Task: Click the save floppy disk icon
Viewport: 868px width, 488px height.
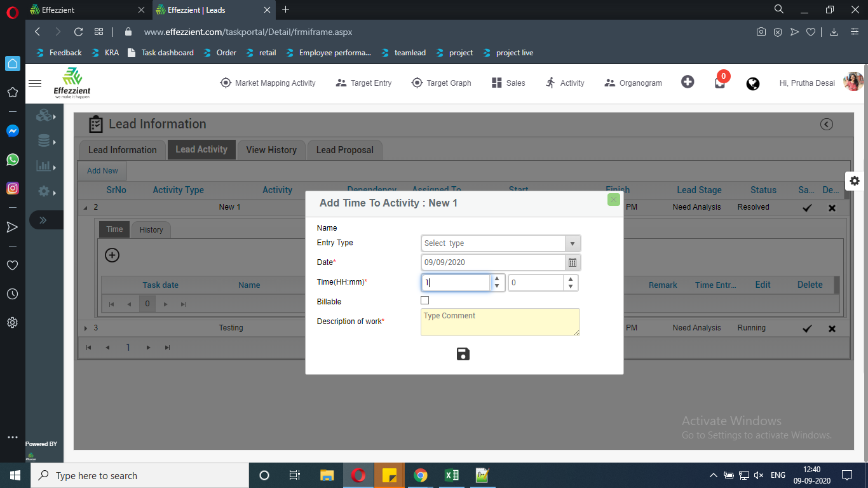Action: (463, 355)
